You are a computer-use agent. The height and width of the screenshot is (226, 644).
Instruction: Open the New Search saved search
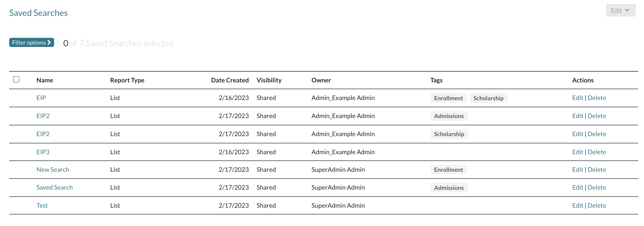tap(53, 170)
